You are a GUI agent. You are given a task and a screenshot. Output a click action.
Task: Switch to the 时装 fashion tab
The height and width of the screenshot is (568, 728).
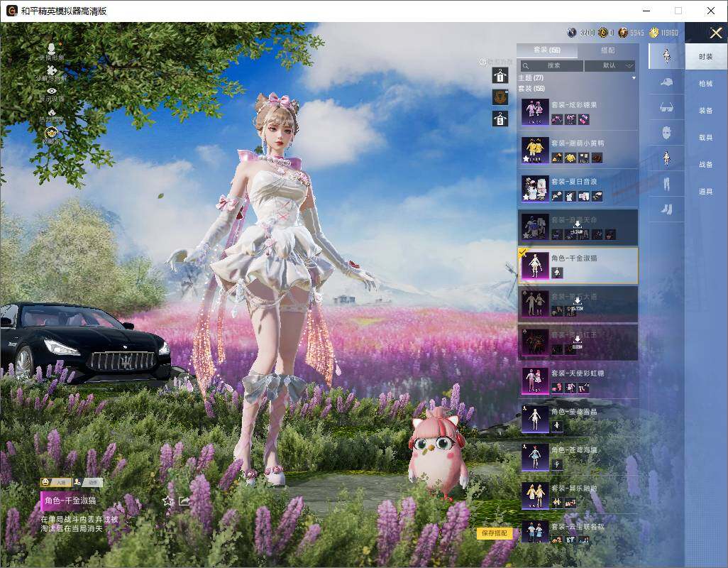706,57
